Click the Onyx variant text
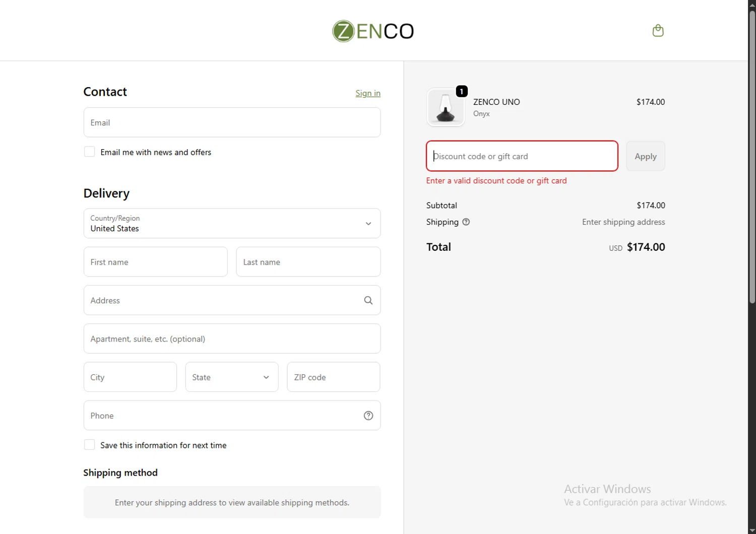This screenshot has width=756, height=534. pyautogui.click(x=481, y=114)
